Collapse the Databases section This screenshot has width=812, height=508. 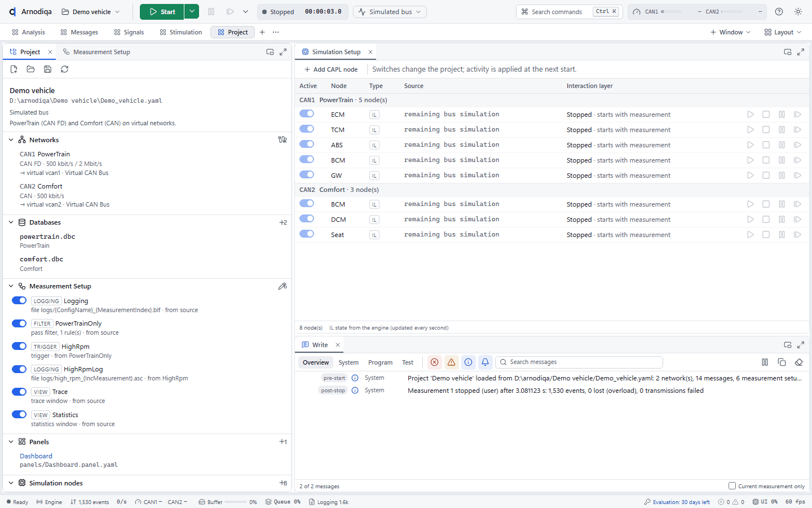pos(11,222)
